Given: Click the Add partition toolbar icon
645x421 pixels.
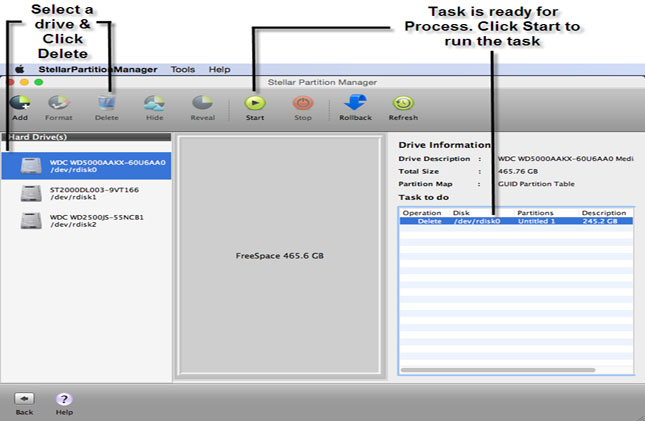Looking at the screenshot, I should [20, 102].
